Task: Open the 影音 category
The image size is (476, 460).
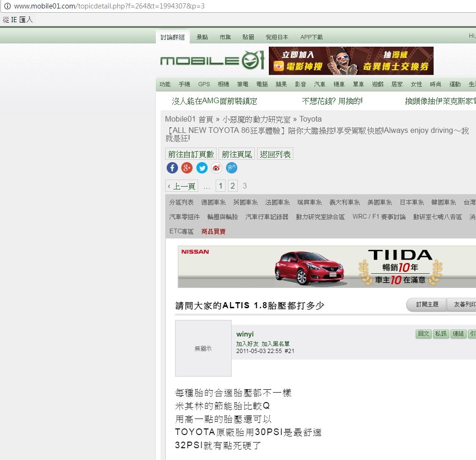Action: click(300, 84)
